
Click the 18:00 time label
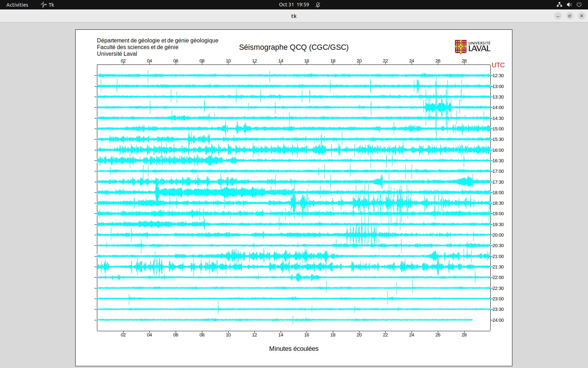coord(498,193)
